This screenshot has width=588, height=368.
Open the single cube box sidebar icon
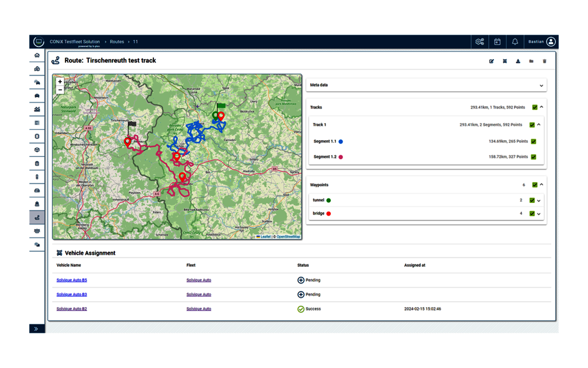[37, 150]
